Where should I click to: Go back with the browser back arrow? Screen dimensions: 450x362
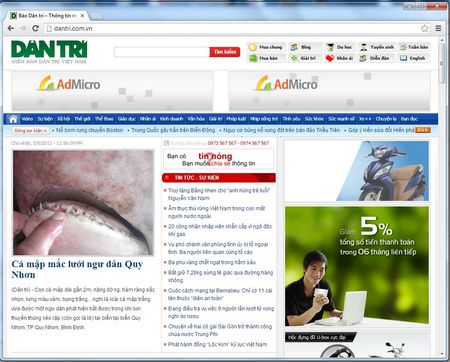pyautogui.click(x=11, y=28)
